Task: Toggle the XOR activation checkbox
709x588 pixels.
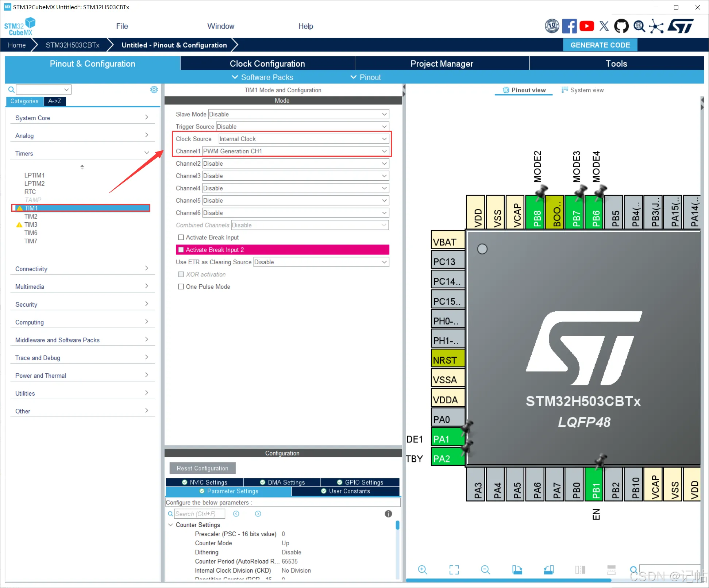Action: pos(181,274)
